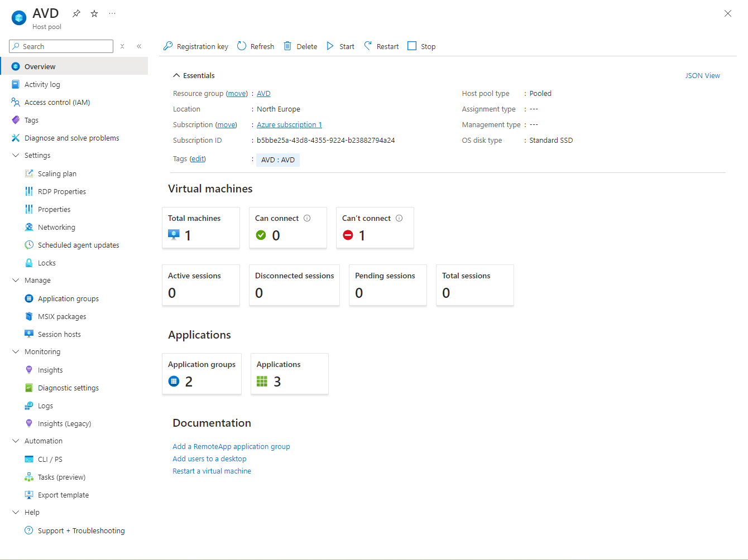Add AVD to favorites with star icon

pyautogui.click(x=94, y=13)
